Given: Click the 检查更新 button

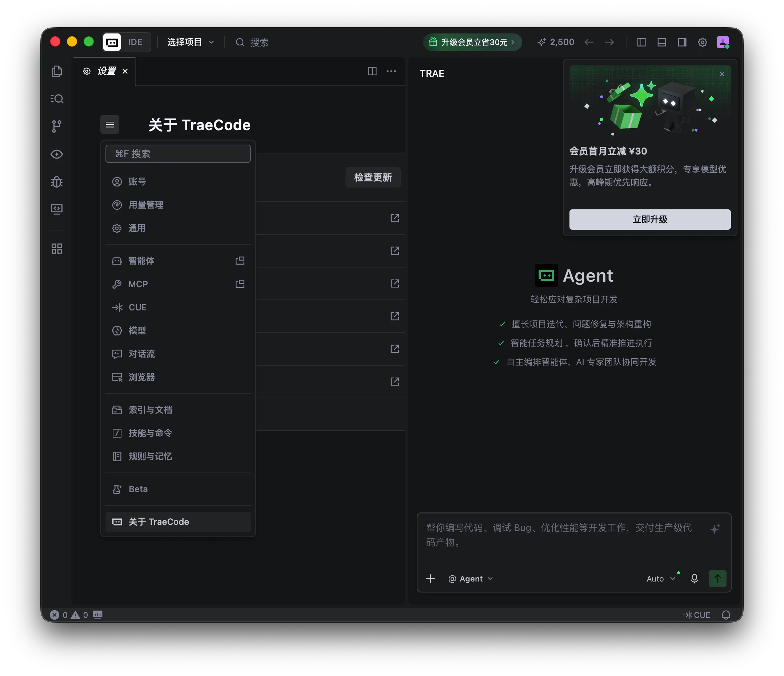Looking at the screenshot, I should tap(373, 177).
